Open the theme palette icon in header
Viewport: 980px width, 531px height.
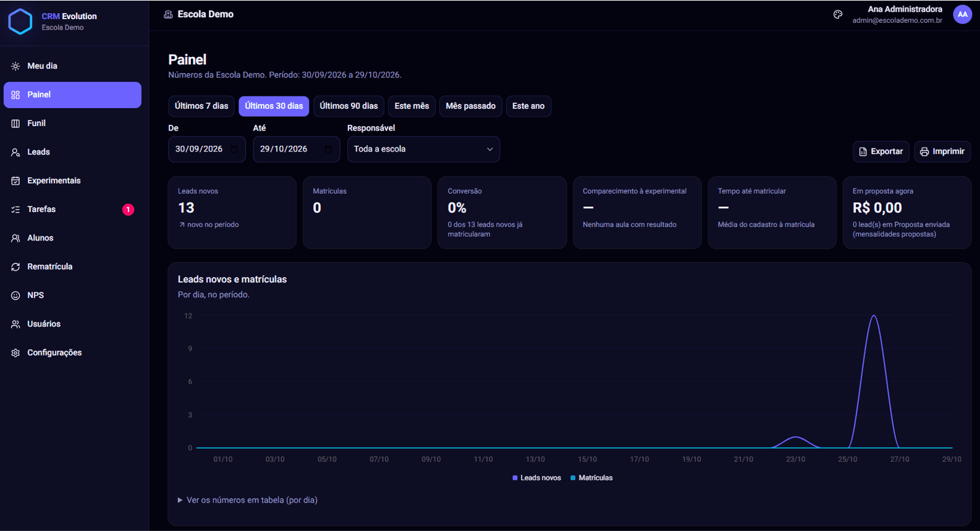(x=838, y=14)
